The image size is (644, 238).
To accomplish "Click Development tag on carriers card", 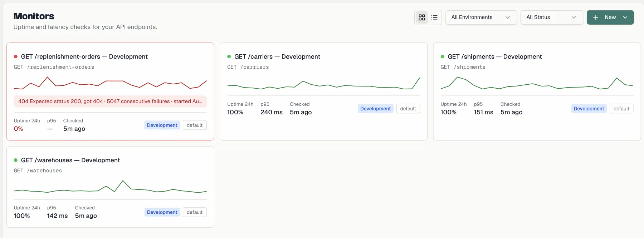I will click(375, 109).
